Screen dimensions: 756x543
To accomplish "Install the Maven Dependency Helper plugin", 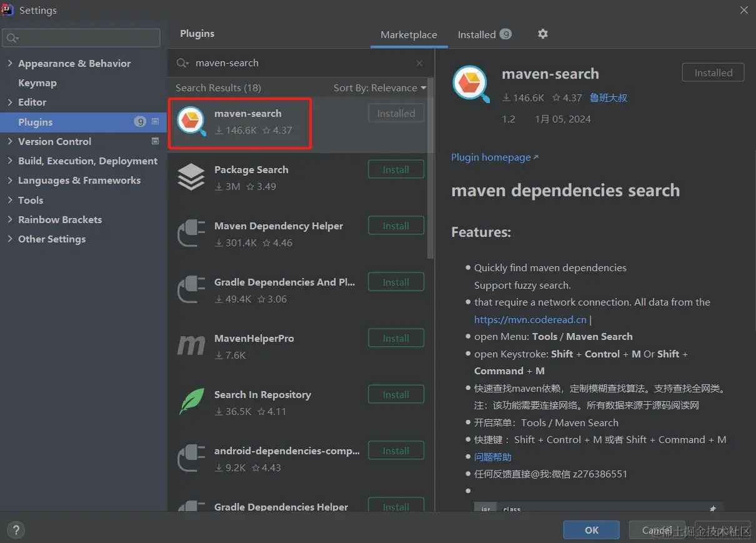I will [x=396, y=226].
